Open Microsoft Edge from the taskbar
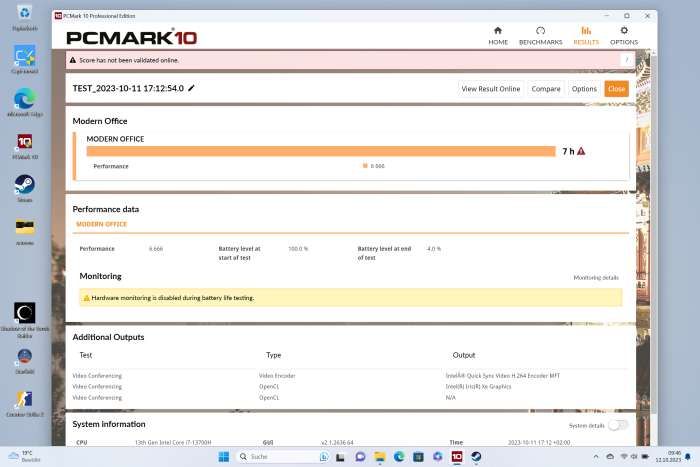Image resolution: width=700 pixels, height=467 pixels. [x=399, y=456]
